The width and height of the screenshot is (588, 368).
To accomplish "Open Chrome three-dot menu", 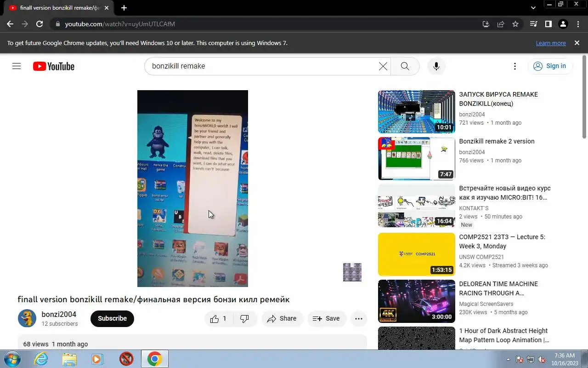I will (577, 24).
